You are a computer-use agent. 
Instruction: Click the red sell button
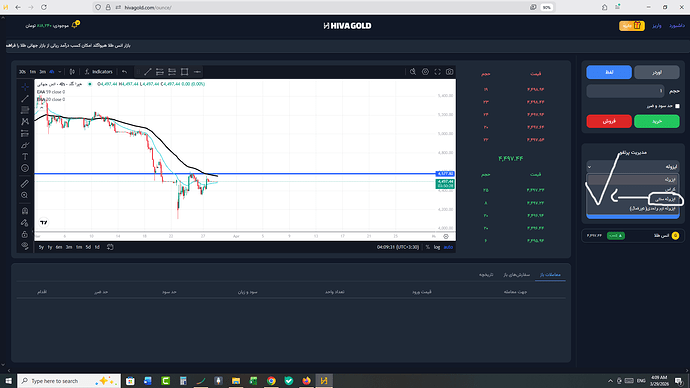[x=609, y=121]
